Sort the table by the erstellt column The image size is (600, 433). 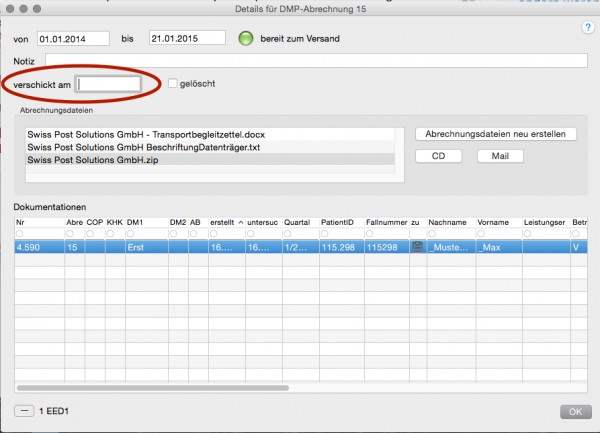coord(227,222)
